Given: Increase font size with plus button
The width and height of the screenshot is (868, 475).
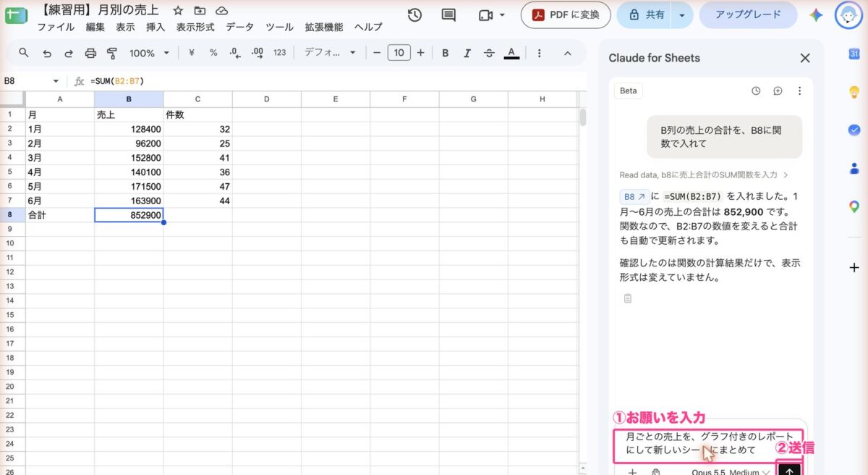Looking at the screenshot, I should click(420, 53).
